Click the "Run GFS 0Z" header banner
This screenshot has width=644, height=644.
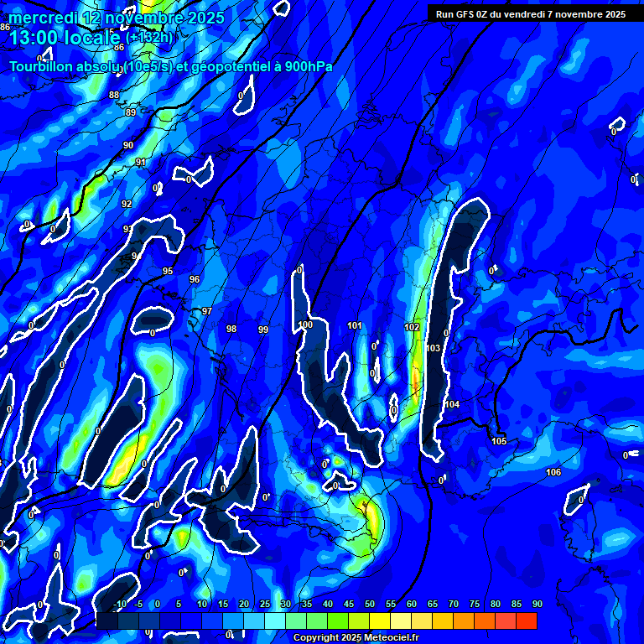click(x=531, y=14)
